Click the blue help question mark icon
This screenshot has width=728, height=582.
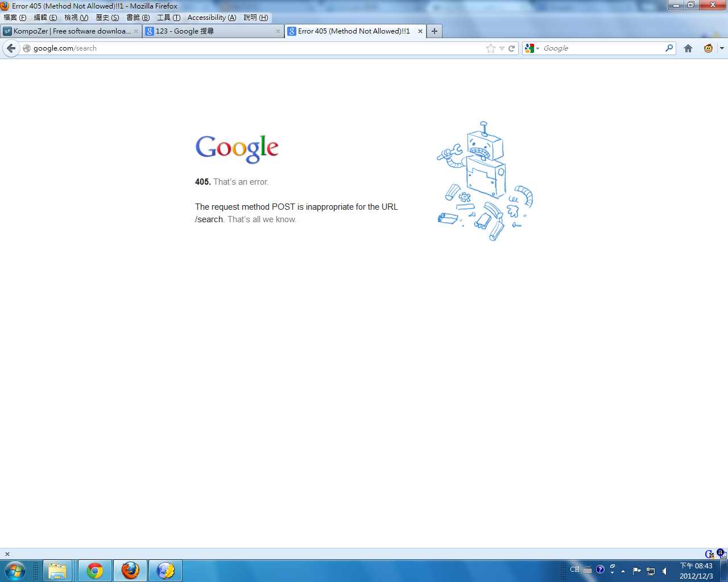click(600, 569)
